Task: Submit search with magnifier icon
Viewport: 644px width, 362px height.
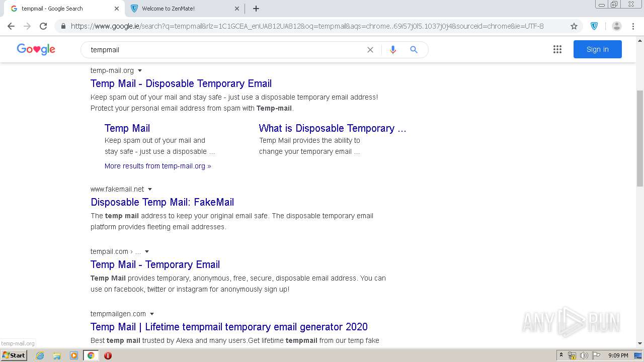Action: point(414,50)
